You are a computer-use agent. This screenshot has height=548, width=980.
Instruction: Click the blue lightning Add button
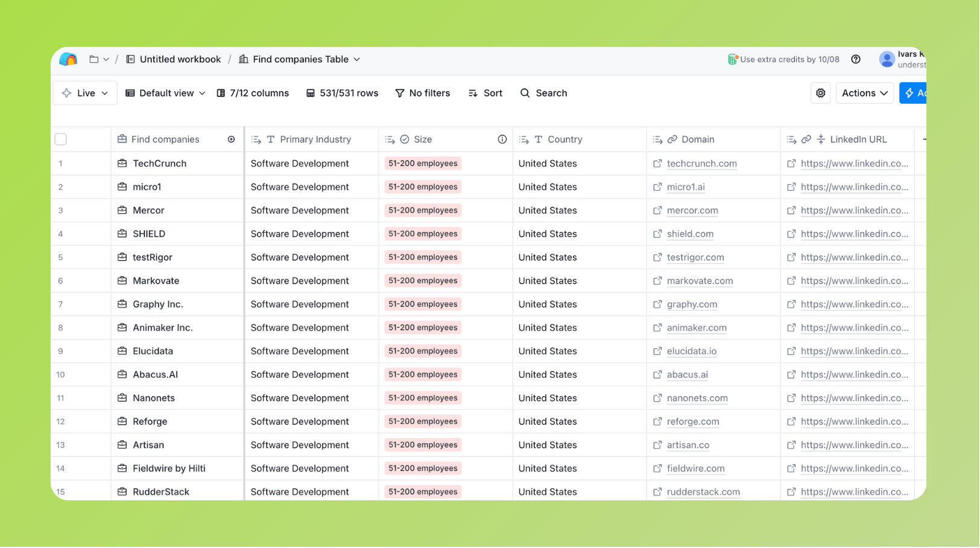pyautogui.click(x=913, y=93)
